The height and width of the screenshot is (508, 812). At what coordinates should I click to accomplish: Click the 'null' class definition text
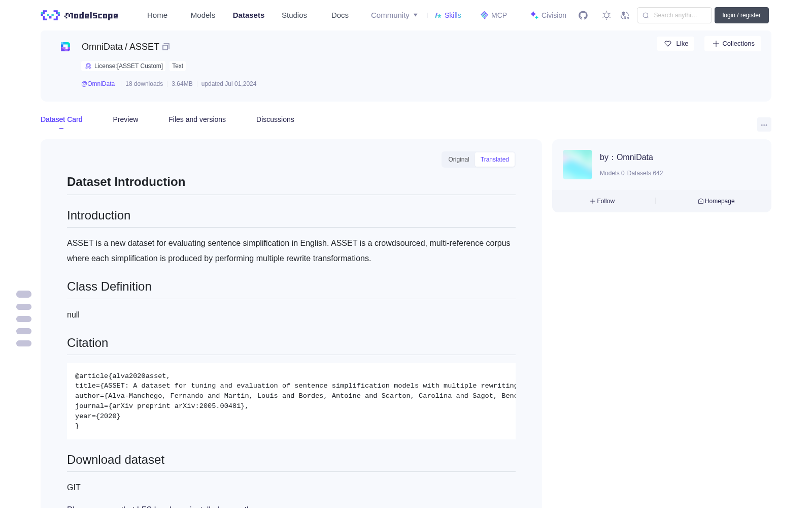pyautogui.click(x=73, y=315)
